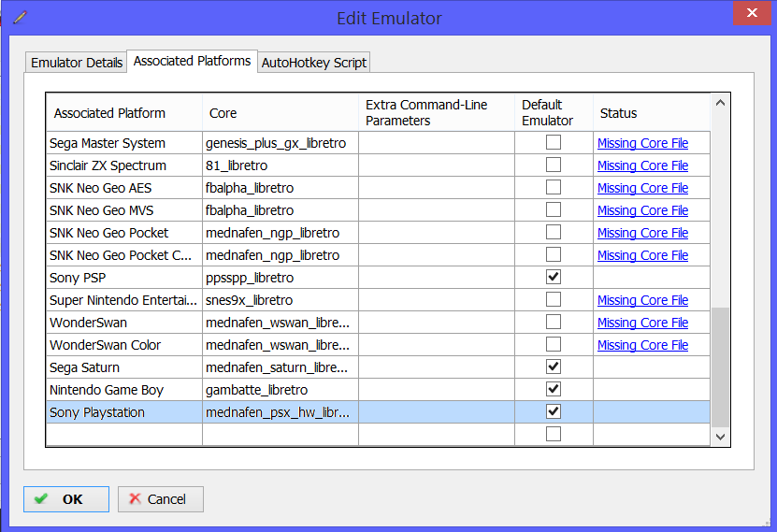Screen dimensions: 777x532
Task: Select the Sony Playstation platform cell
Action: click(124, 412)
